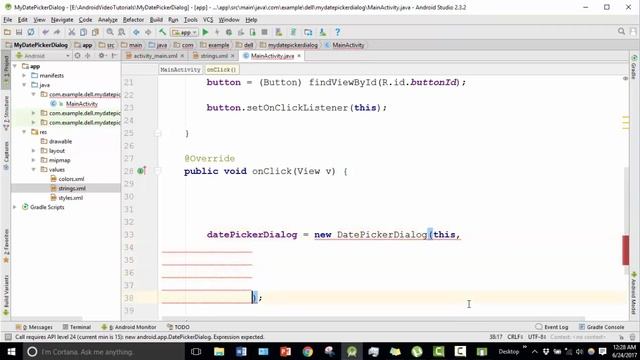Image resolution: width=640 pixels, height=360 pixels.
Task: Switch to activity_main.xml tab
Action: click(155, 56)
